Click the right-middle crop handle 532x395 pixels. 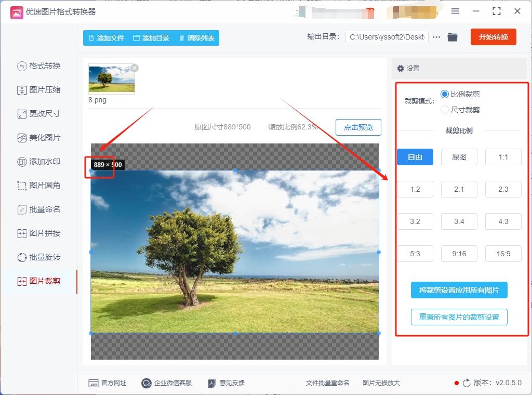379,252
